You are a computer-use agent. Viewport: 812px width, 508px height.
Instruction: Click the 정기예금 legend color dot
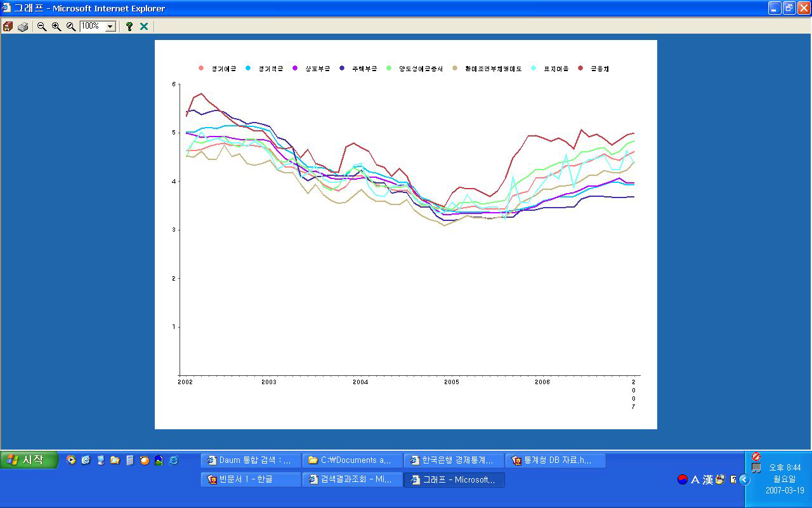tap(201, 68)
